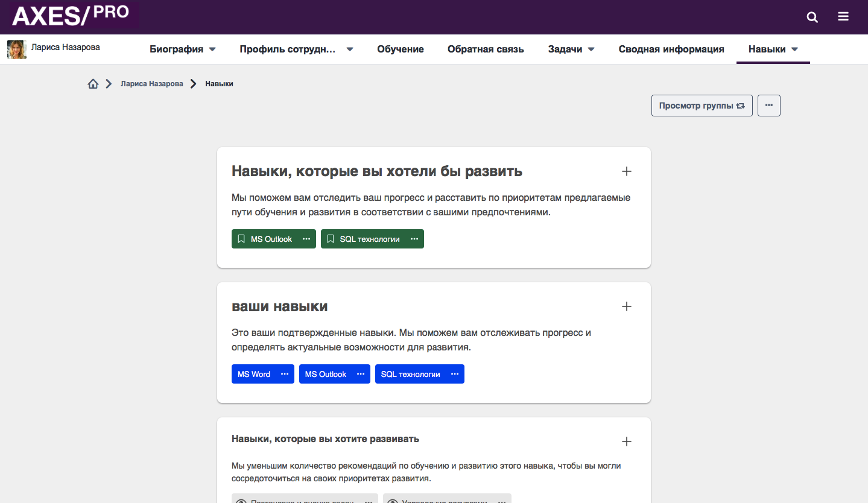Switch to the Обучение tab

click(401, 49)
